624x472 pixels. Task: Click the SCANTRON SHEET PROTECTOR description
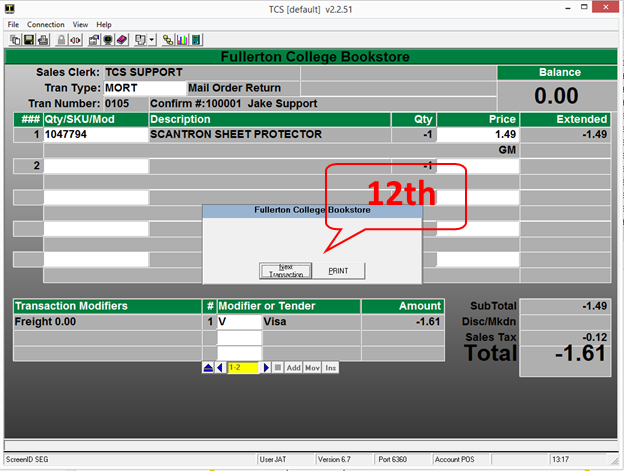pyautogui.click(x=236, y=135)
